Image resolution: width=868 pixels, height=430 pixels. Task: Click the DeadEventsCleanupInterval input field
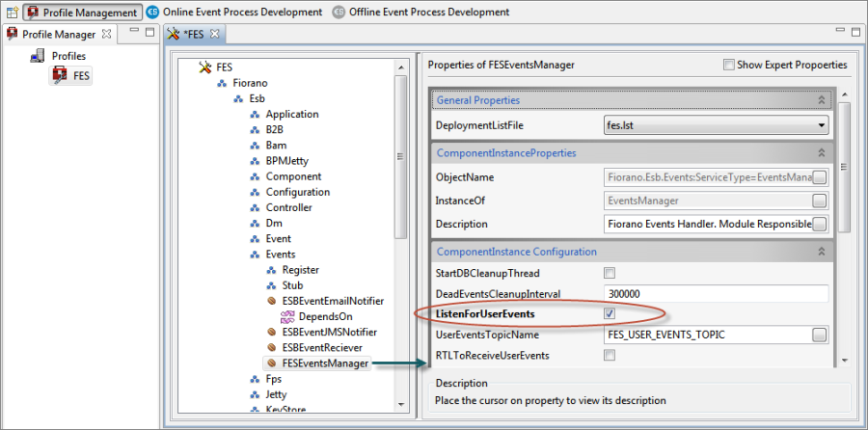point(717,293)
